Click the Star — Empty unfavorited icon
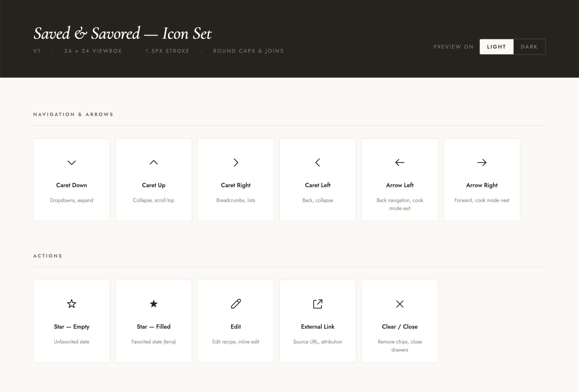Viewport: 579px width, 392px height. click(72, 304)
